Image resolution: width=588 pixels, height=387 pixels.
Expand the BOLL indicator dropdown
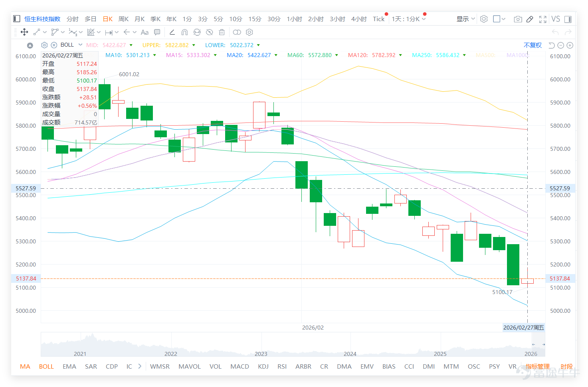[x=80, y=45]
